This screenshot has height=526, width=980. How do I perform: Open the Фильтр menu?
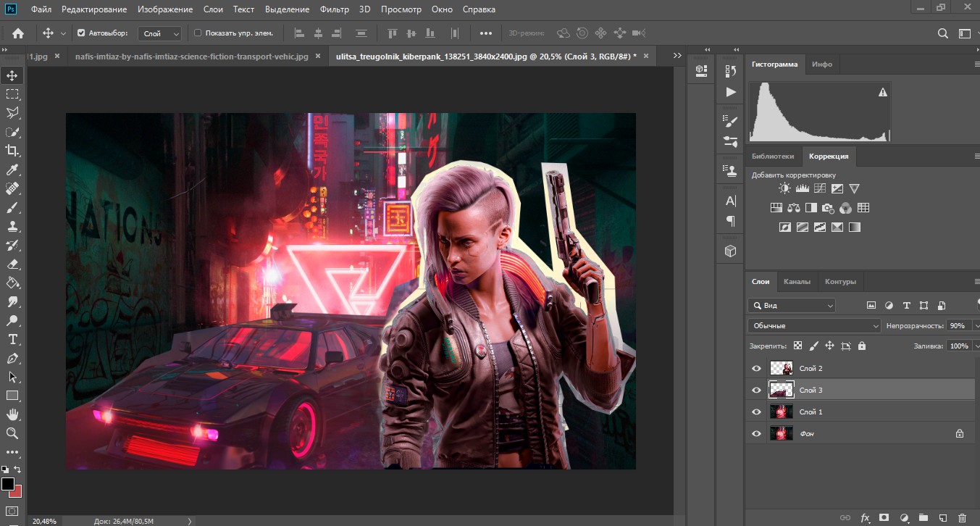click(x=334, y=9)
